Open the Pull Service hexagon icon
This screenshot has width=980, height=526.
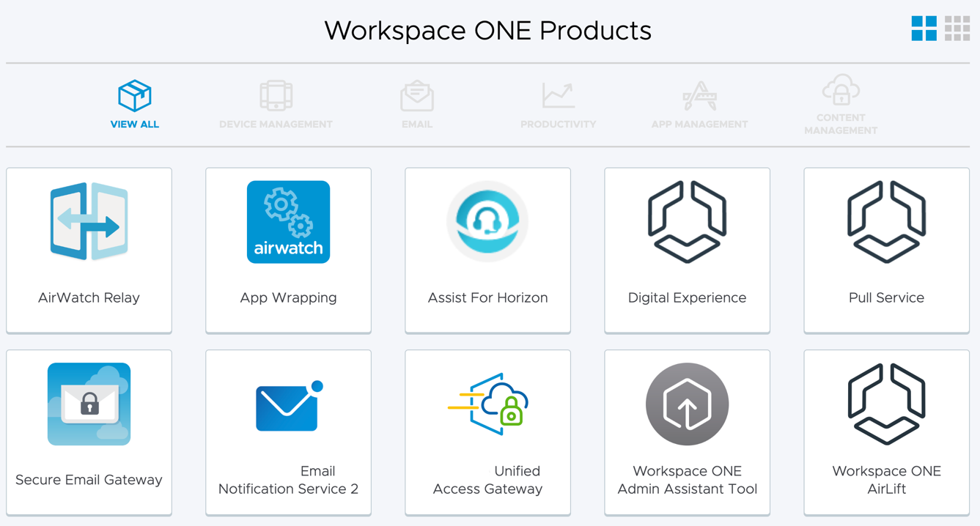(x=886, y=222)
